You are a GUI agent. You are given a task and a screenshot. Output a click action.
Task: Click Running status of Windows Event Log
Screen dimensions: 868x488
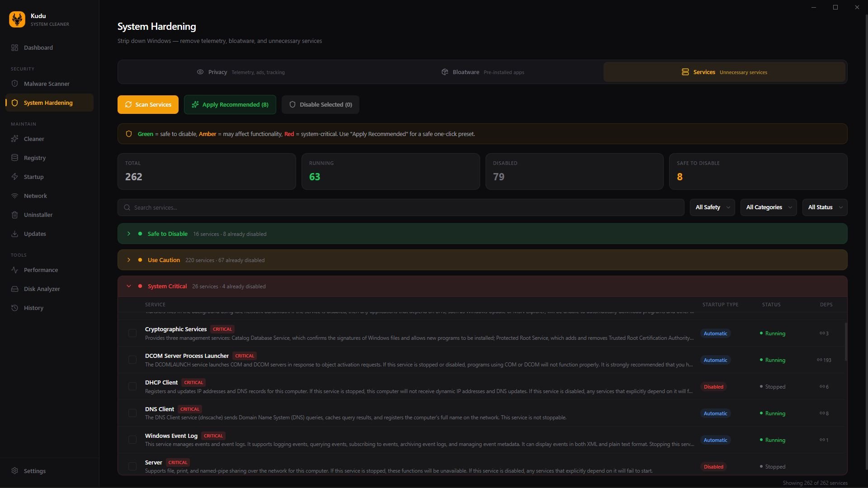point(773,440)
